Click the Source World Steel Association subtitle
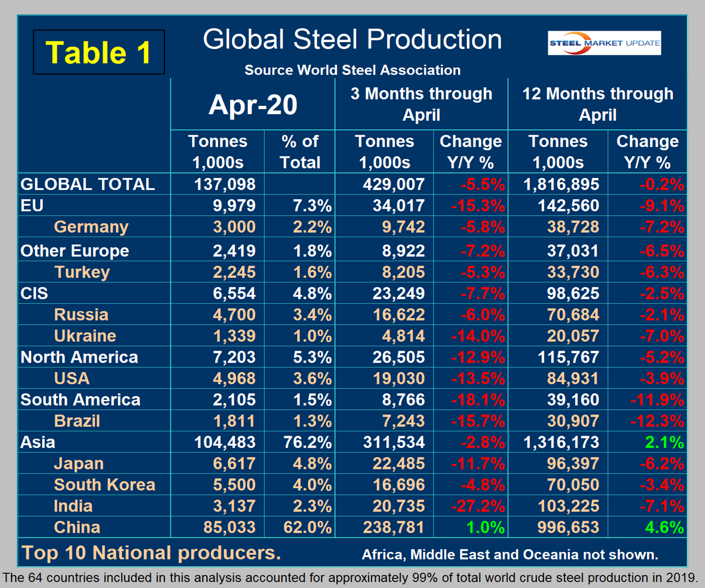The image size is (705, 588). pos(352,70)
